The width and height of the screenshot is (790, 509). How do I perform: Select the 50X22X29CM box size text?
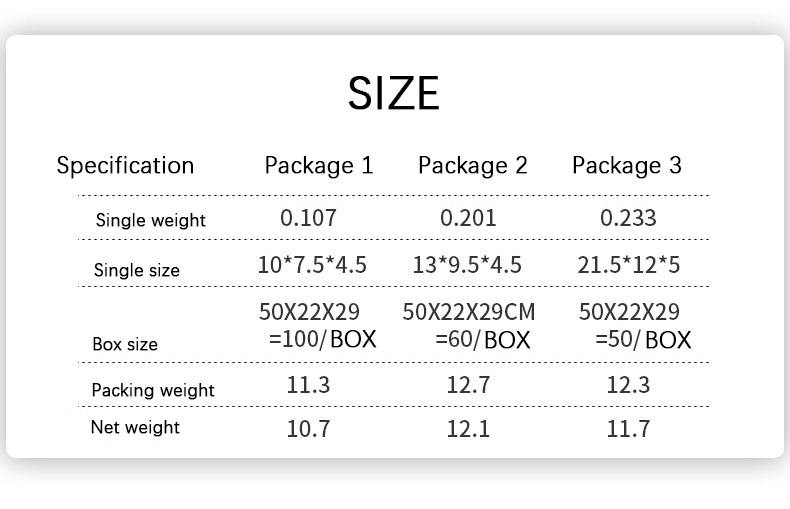tap(469, 312)
